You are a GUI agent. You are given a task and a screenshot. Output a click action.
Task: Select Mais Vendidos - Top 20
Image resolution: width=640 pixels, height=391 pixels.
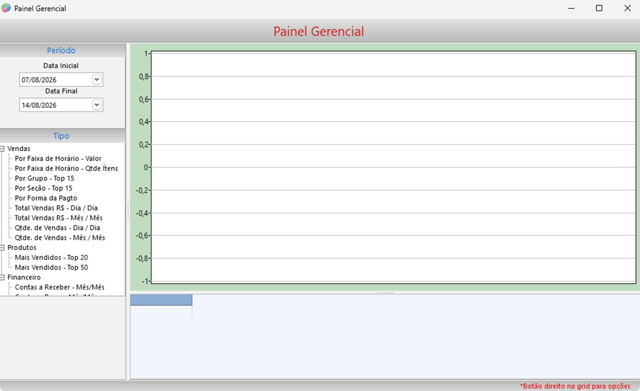click(51, 258)
